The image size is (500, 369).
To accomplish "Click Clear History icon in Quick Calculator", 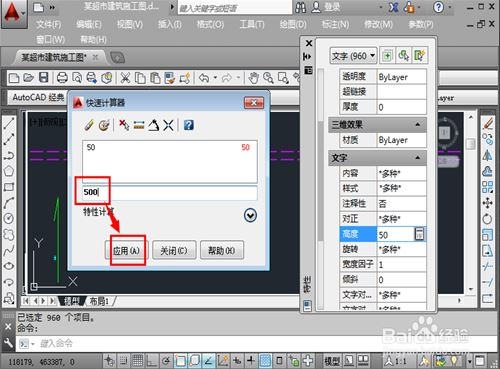I will [x=104, y=125].
